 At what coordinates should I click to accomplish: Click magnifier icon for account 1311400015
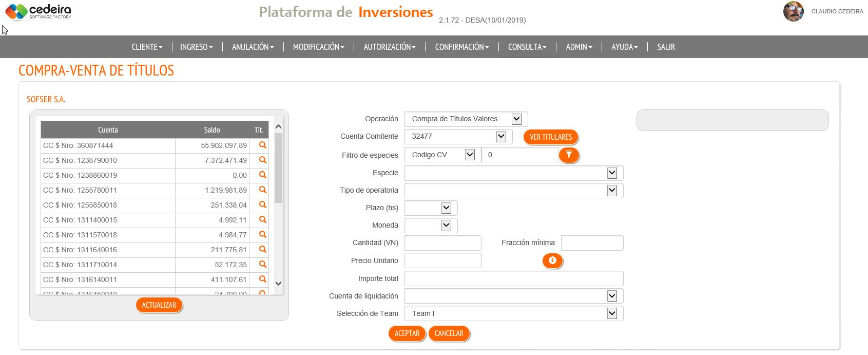263,220
